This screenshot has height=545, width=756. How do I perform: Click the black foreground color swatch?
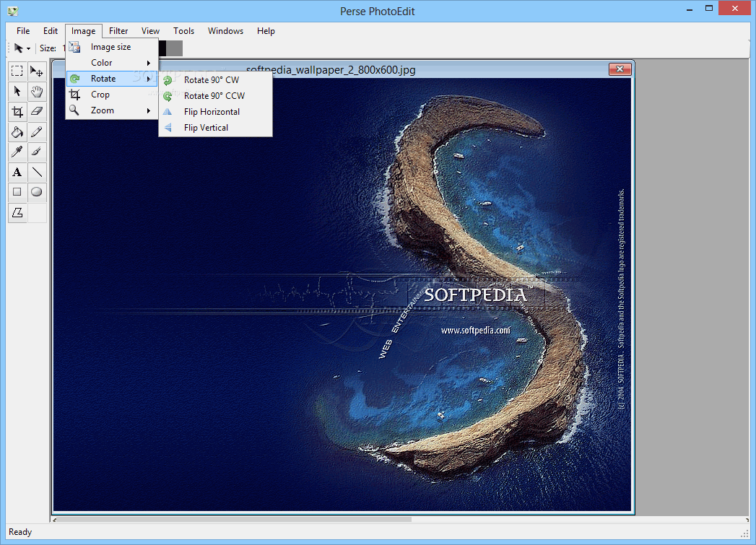162,48
